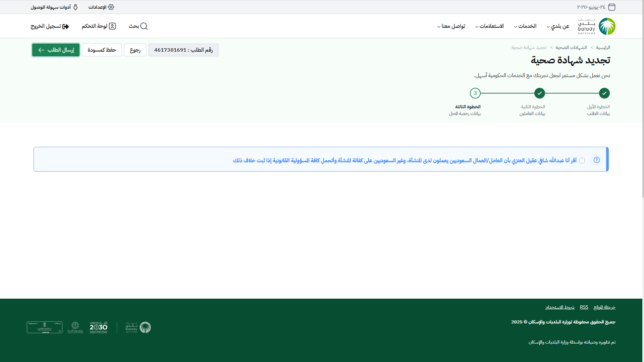Click the calendar icon beside date
This screenshot has height=362, width=644.
612,7
